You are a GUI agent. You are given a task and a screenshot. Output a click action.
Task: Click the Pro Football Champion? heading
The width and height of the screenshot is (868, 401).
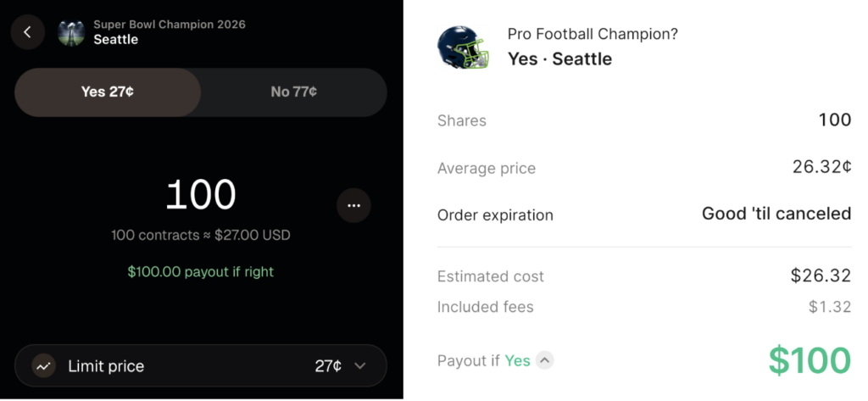(x=593, y=34)
